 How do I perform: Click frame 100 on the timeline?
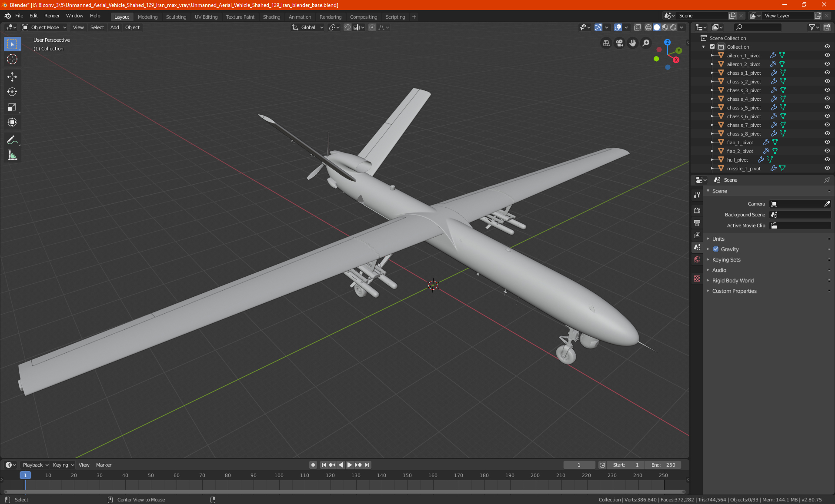pyautogui.click(x=279, y=475)
